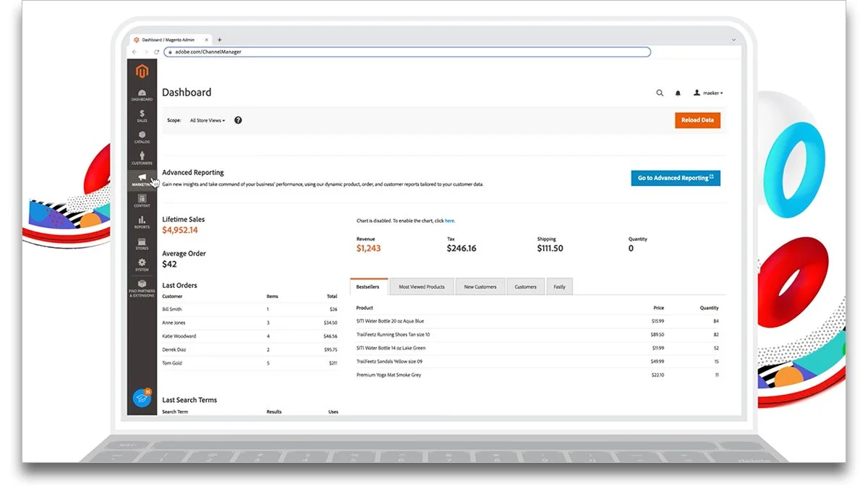Viewport: 868px width, 486px height.
Task: Select the Bestsellers tab
Action: [369, 286]
